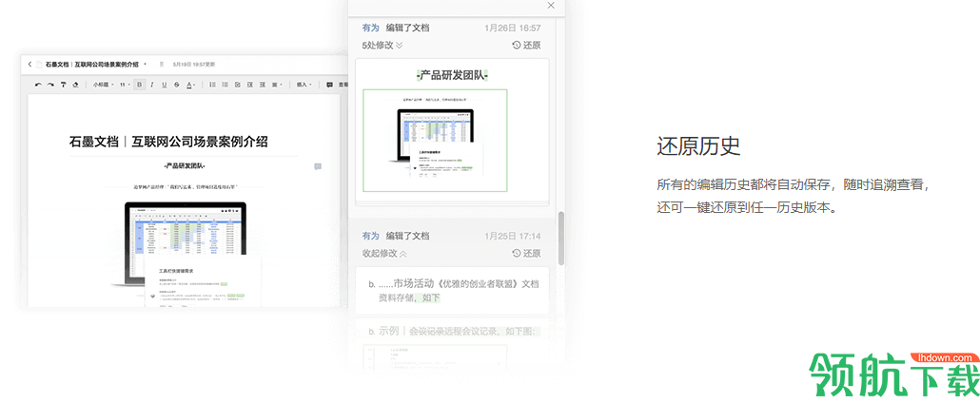Click the 1月25日 17:14 timestamp
This screenshot has height=403, width=980.
pyautogui.click(x=513, y=236)
